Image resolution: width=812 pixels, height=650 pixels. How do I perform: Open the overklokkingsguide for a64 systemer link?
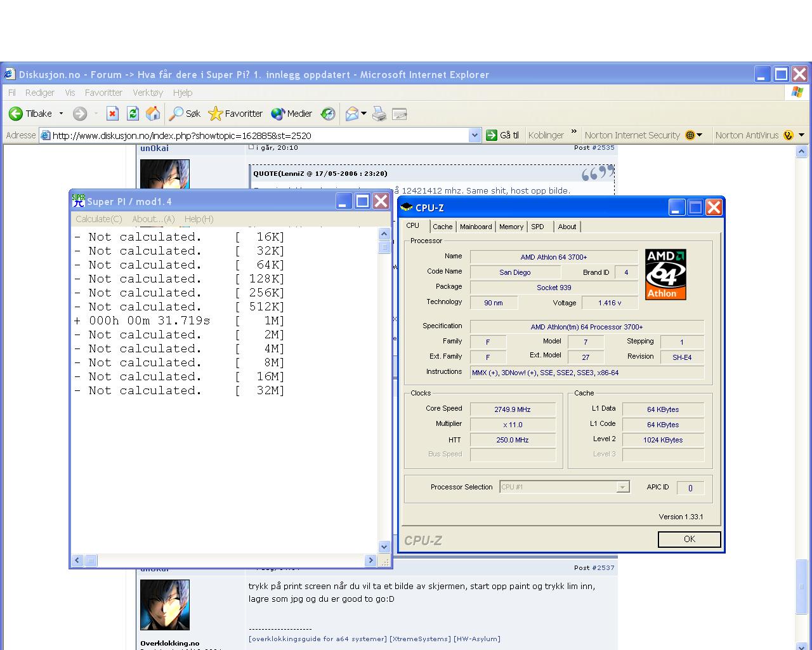tap(317, 639)
